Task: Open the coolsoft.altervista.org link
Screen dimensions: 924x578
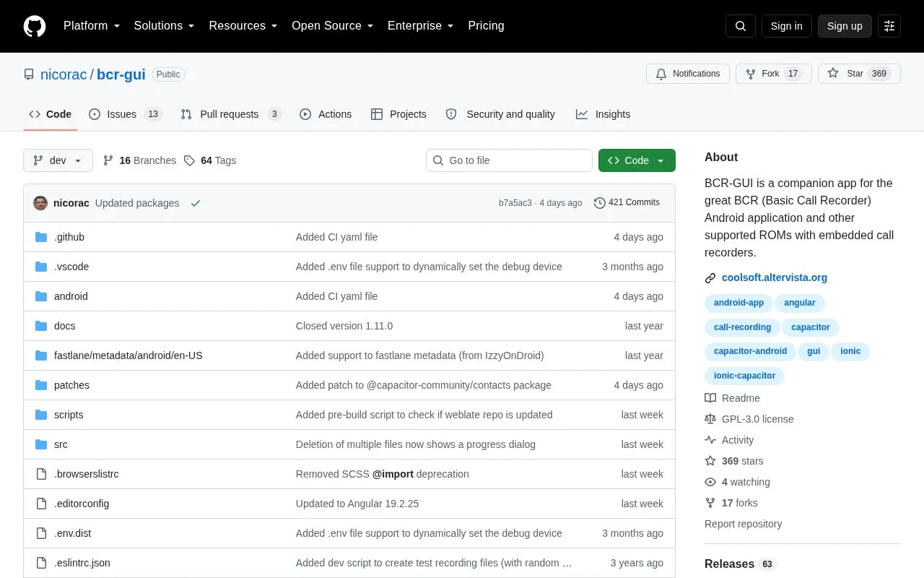Action: point(775,277)
